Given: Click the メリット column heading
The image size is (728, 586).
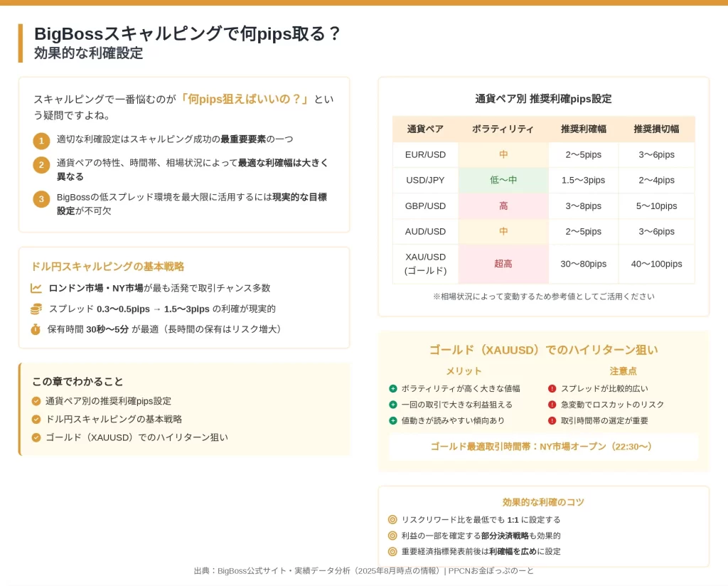Looking at the screenshot, I should point(464,371).
